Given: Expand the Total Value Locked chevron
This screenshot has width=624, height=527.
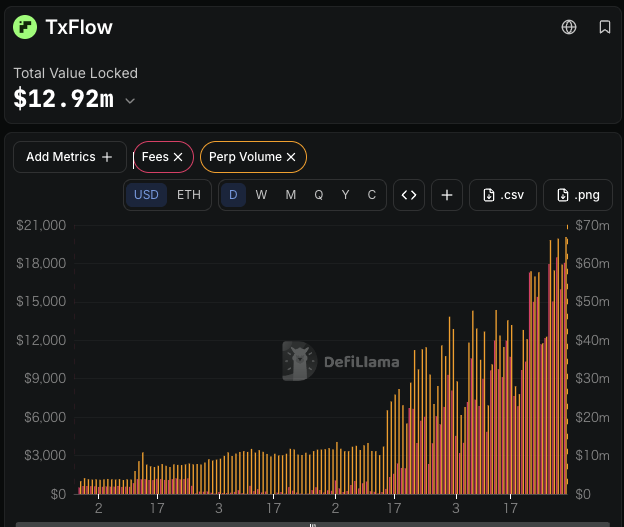Looking at the screenshot, I should (x=130, y=101).
